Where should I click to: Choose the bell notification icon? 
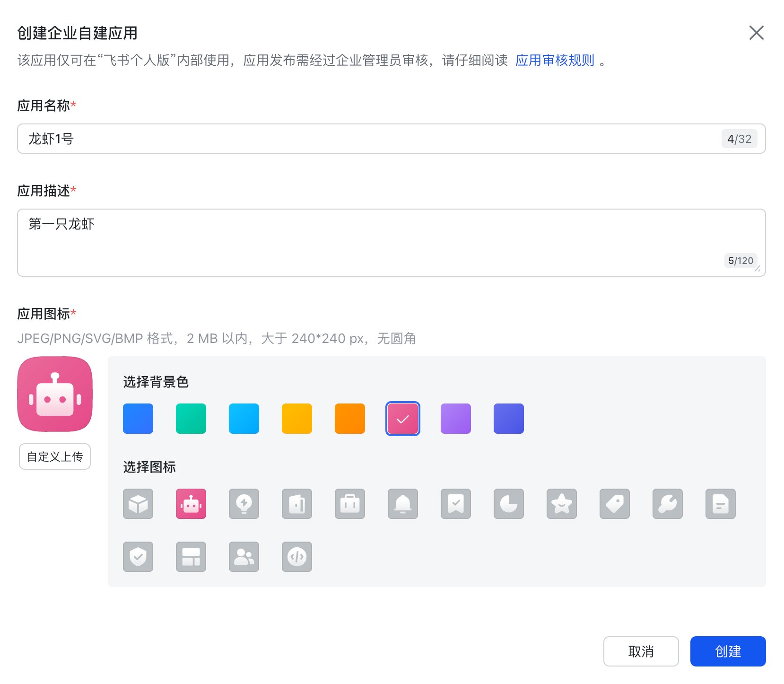pos(403,504)
